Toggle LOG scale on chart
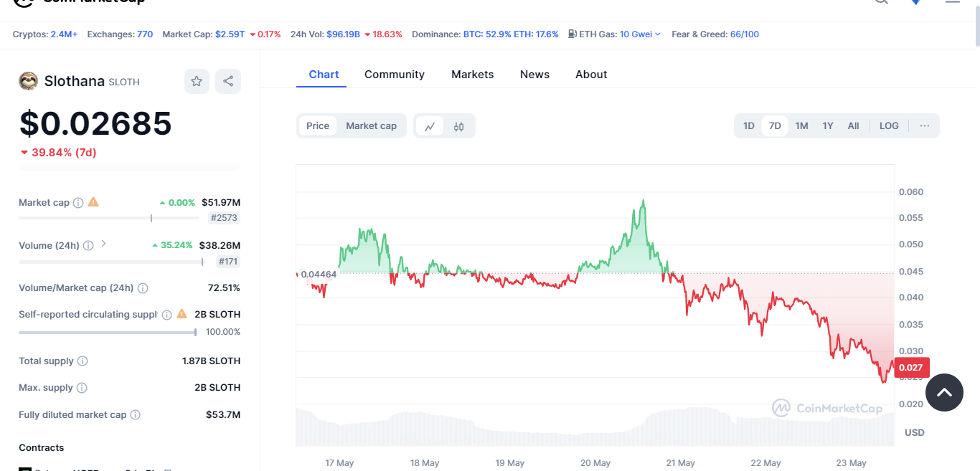This screenshot has height=471, width=980. [889, 125]
